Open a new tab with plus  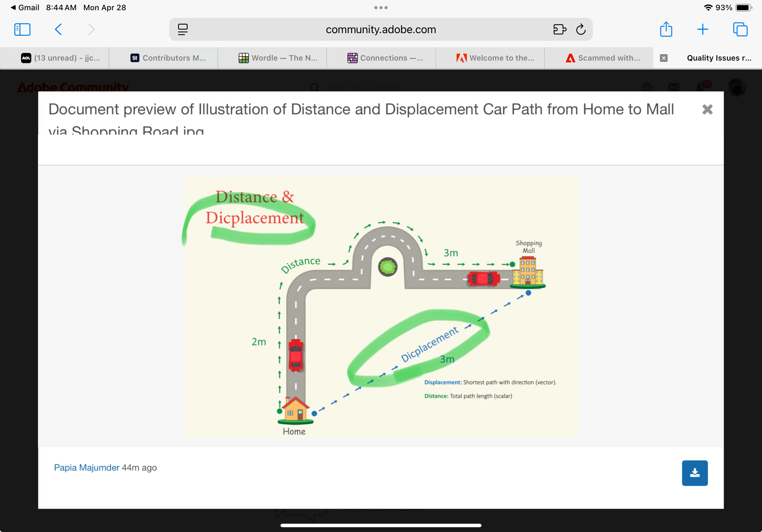[703, 30]
